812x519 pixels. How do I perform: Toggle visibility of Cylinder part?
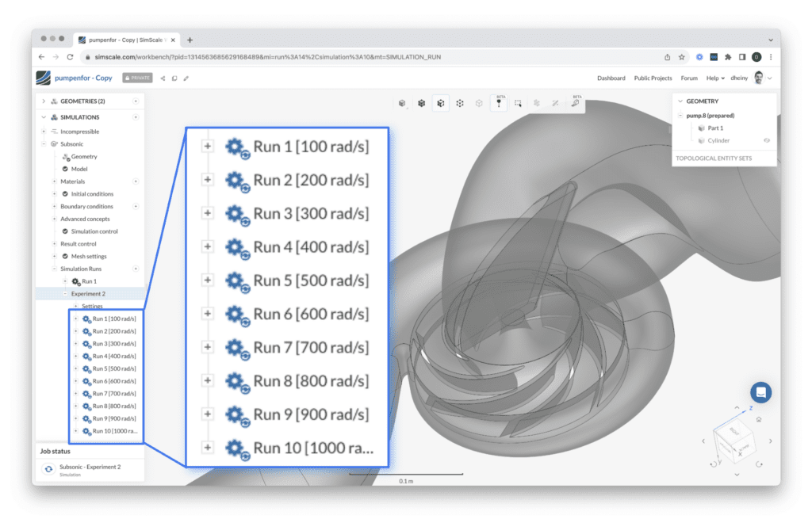tap(767, 140)
